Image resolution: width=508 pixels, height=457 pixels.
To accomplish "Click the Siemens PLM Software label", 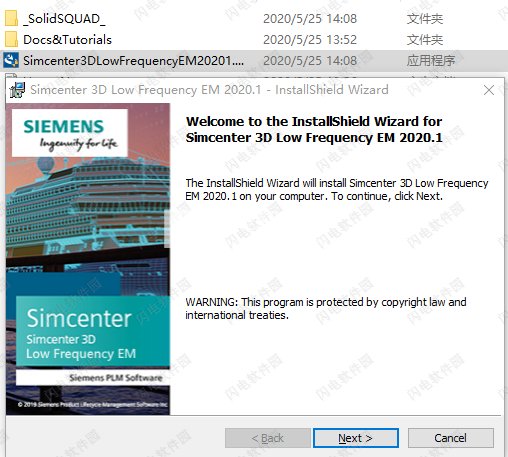I will click(116, 378).
